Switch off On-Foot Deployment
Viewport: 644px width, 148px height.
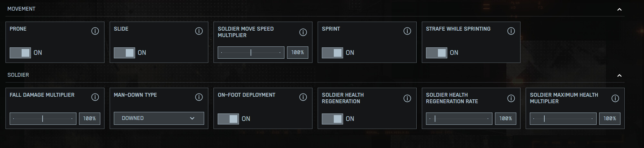(228, 119)
